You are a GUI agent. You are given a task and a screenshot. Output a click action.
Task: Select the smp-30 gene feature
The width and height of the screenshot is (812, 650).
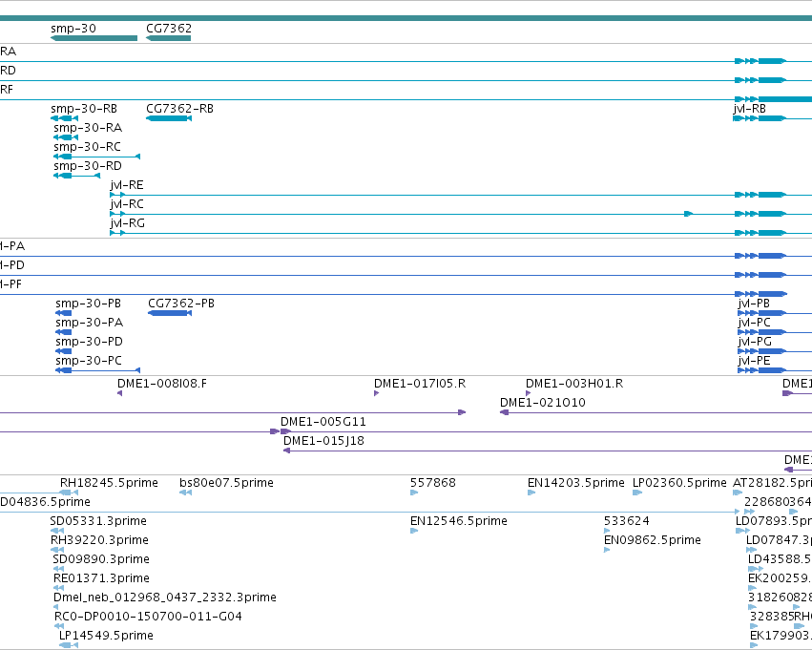coord(94,38)
